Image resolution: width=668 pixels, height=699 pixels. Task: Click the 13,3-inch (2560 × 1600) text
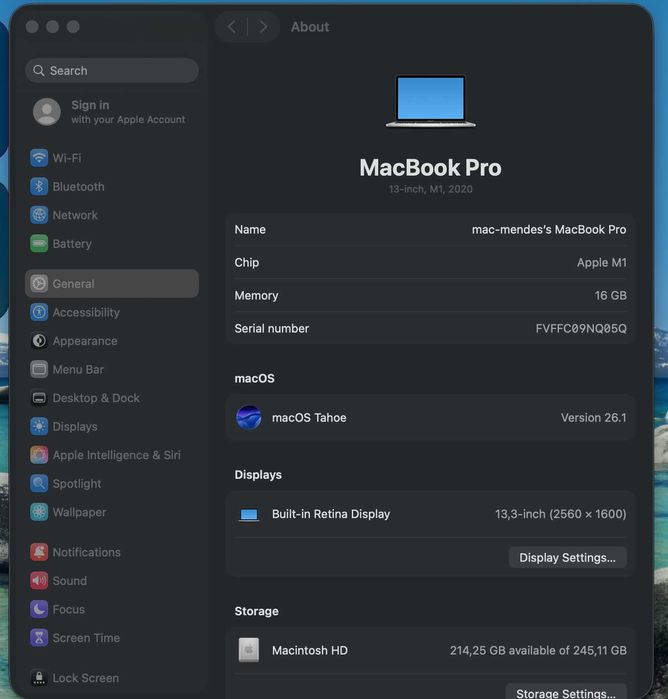point(561,514)
